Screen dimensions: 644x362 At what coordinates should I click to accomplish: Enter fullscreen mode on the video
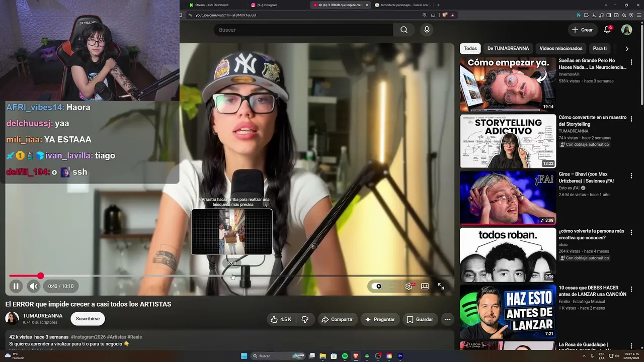pos(441,286)
